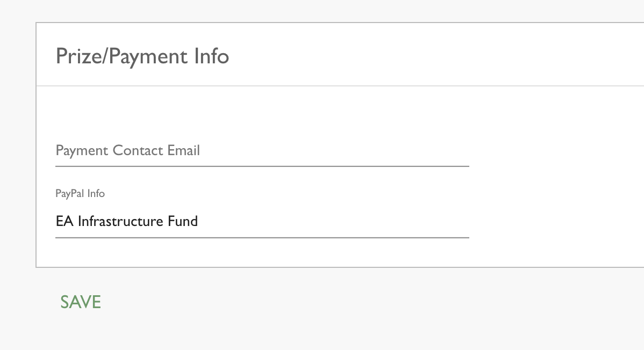Click the Payment Contact Email field
This screenshot has width=644, height=350.
[262, 151]
